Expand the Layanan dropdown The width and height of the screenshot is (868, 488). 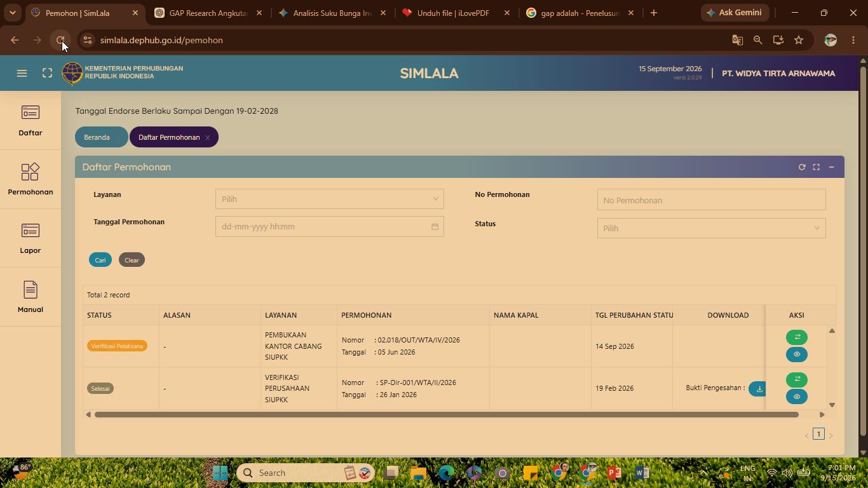330,199
